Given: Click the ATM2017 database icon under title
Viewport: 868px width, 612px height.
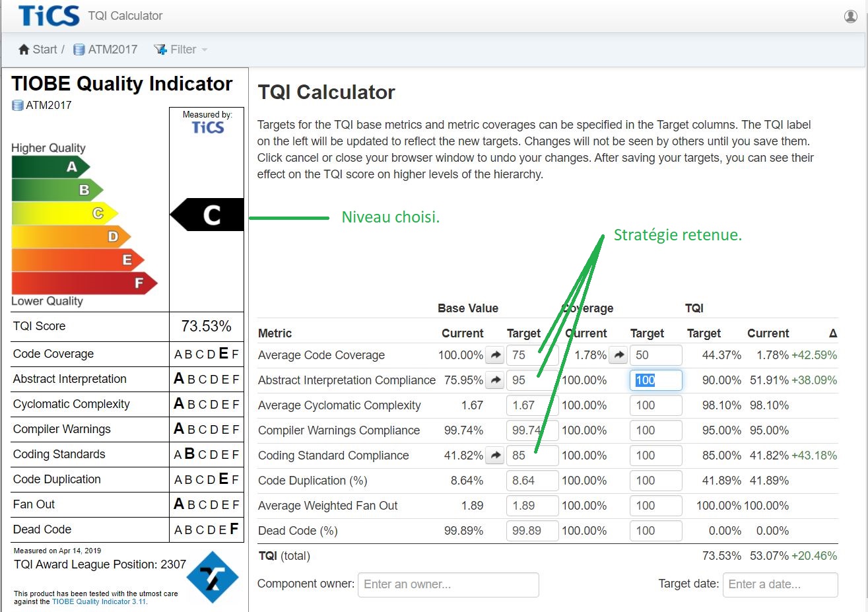Looking at the screenshot, I should (x=18, y=105).
